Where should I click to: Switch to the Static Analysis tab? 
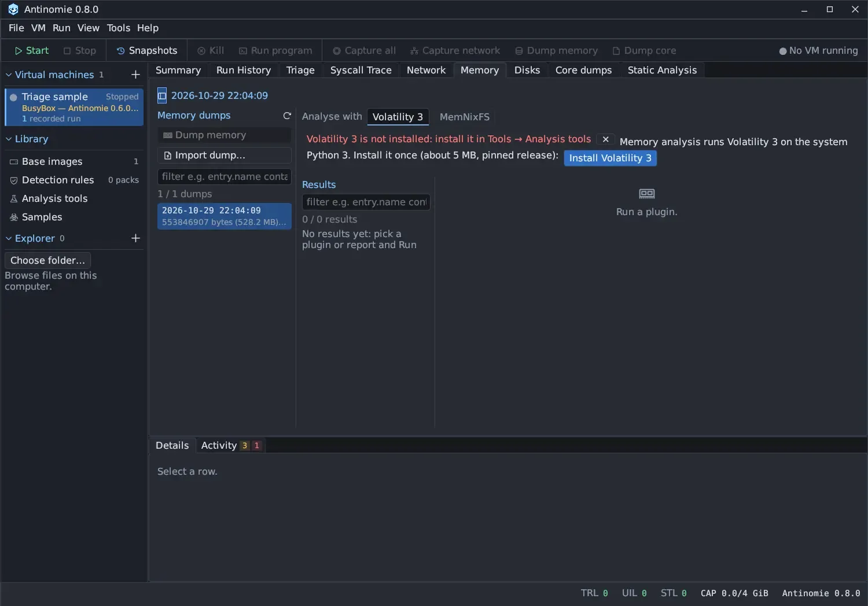click(x=662, y=70)
